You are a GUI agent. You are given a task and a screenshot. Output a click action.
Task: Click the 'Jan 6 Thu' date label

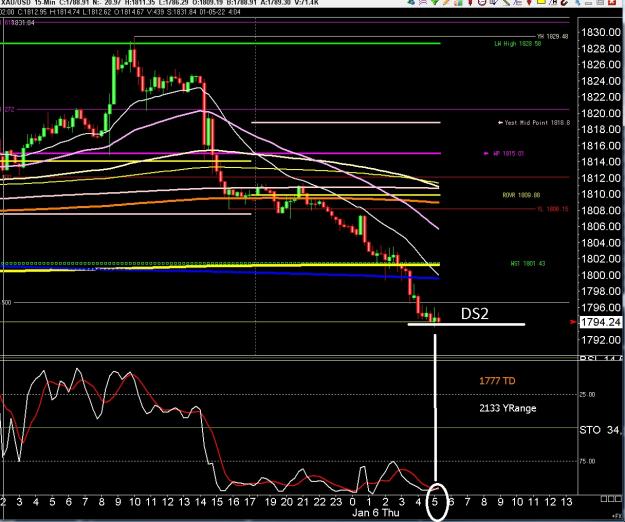(x=375, y=512)
